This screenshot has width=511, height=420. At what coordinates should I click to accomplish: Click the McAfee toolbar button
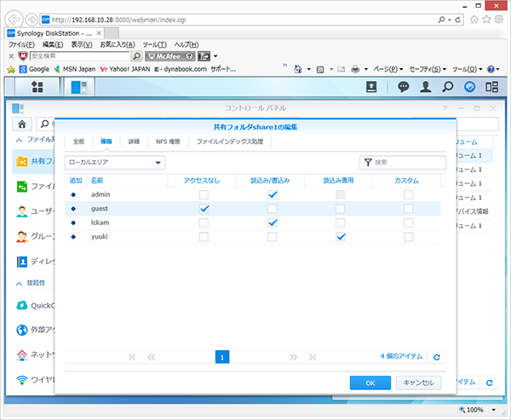169,56
